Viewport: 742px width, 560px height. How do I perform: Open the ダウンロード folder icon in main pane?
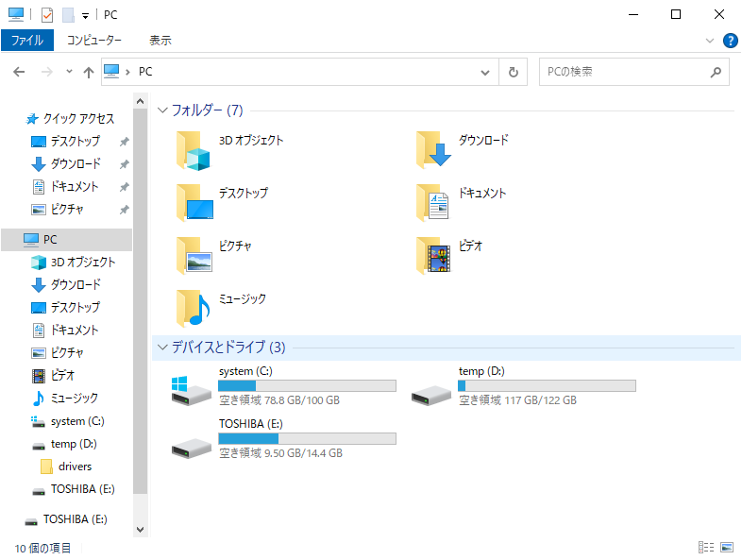(x=433, y=150)
